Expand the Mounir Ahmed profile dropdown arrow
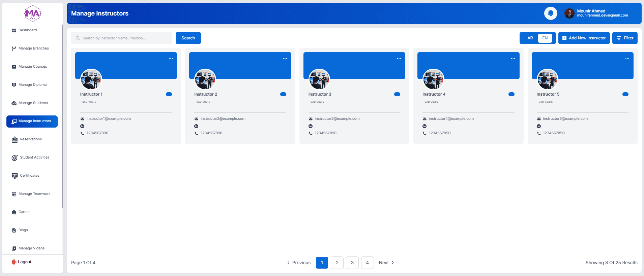Viewport: 644px width, 276px height. pos(633,13)
